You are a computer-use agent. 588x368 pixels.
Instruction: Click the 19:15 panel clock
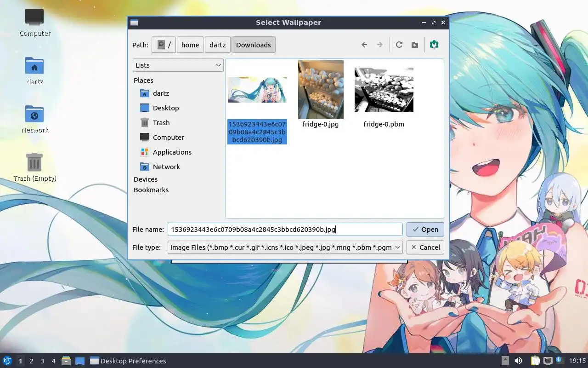pos(577,361)
